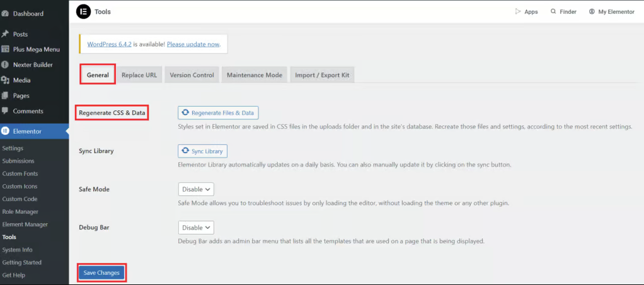Click the Save Changes button
Viewport: 644px width, 285px height.
pos(101,272)
